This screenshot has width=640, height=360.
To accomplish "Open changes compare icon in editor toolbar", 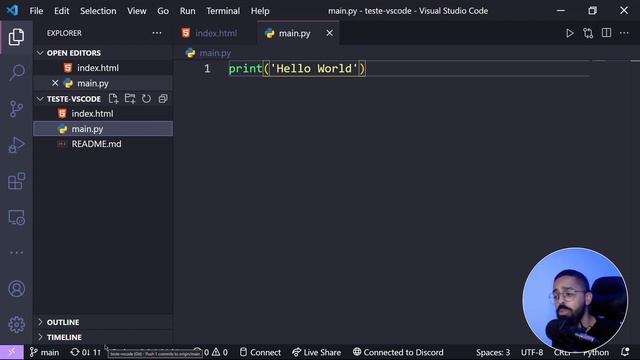I will click(x=588, y=33).
